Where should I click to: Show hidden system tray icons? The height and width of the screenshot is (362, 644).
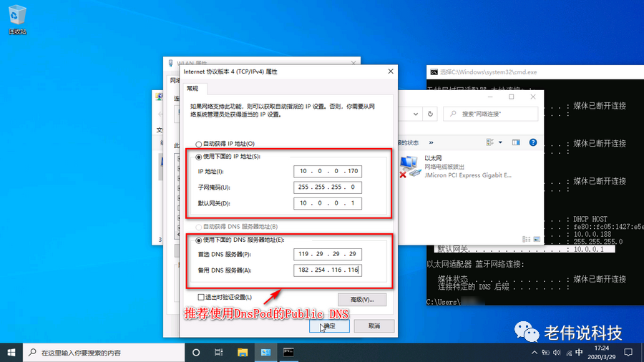click(534, 353)
